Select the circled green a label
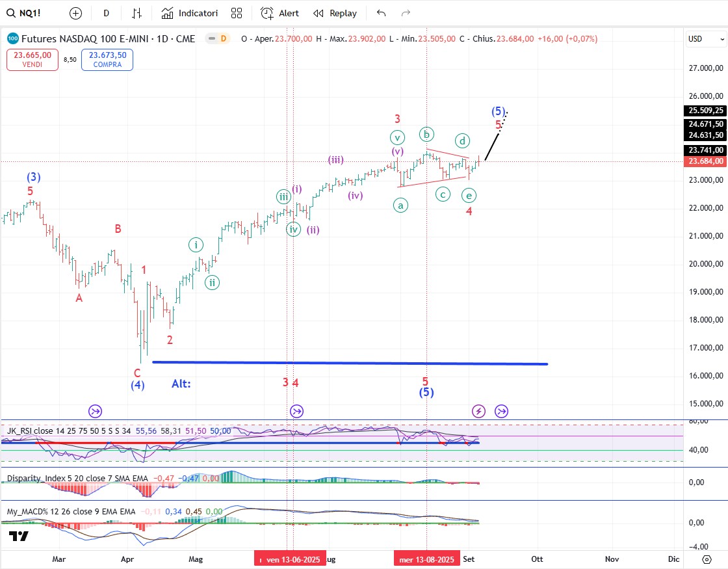Image resolution: width=728 pixels, height=569 pixels. tap(400, 205)
